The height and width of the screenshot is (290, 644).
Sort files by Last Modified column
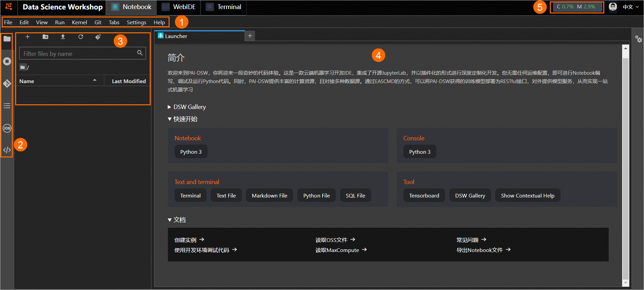tap(128, 81)
